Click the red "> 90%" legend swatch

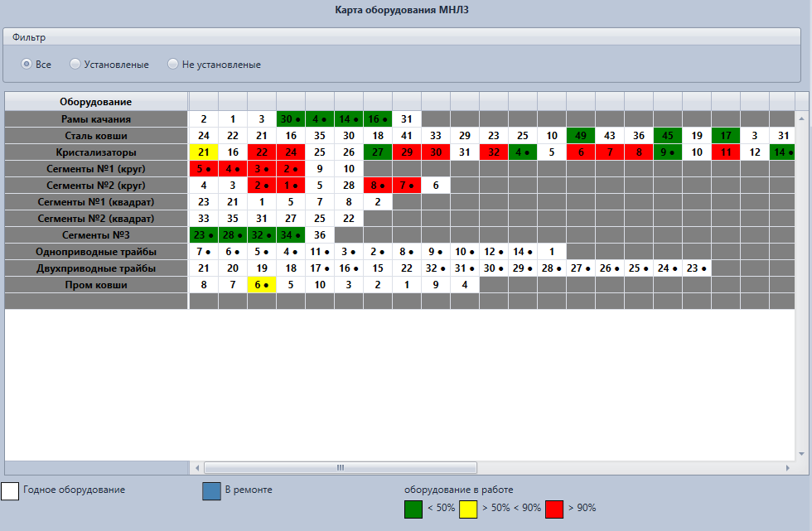[554, 509]
